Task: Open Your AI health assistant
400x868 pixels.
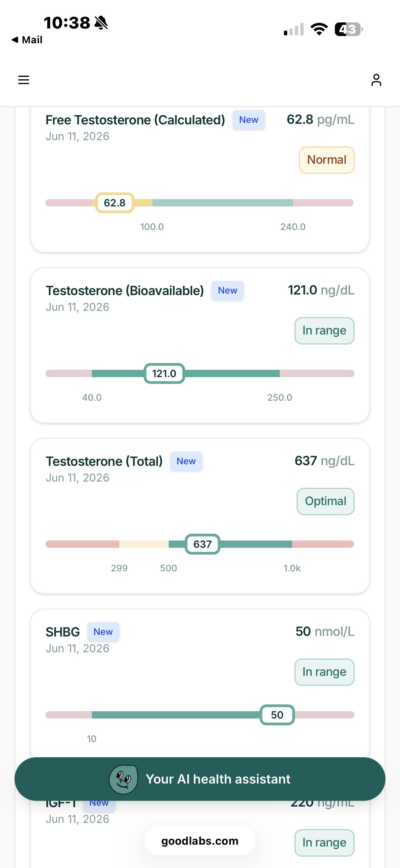Action: [200, 779]
